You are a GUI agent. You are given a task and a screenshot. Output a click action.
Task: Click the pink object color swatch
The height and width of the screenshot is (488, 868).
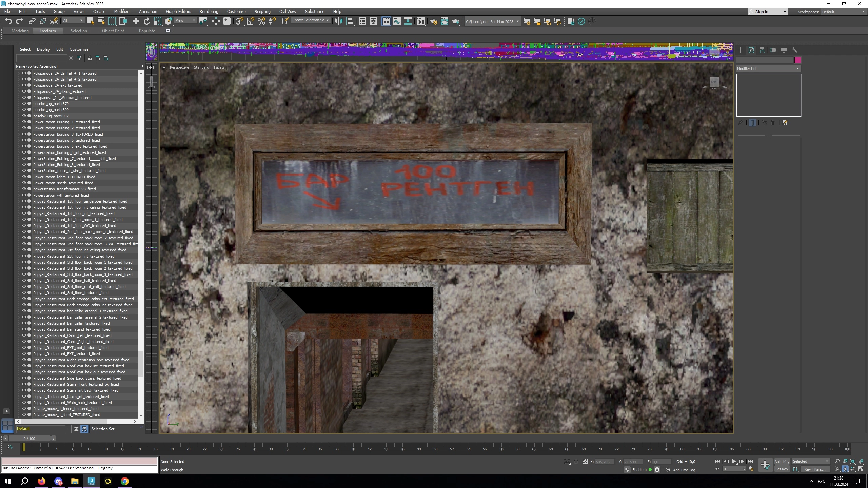797,60
